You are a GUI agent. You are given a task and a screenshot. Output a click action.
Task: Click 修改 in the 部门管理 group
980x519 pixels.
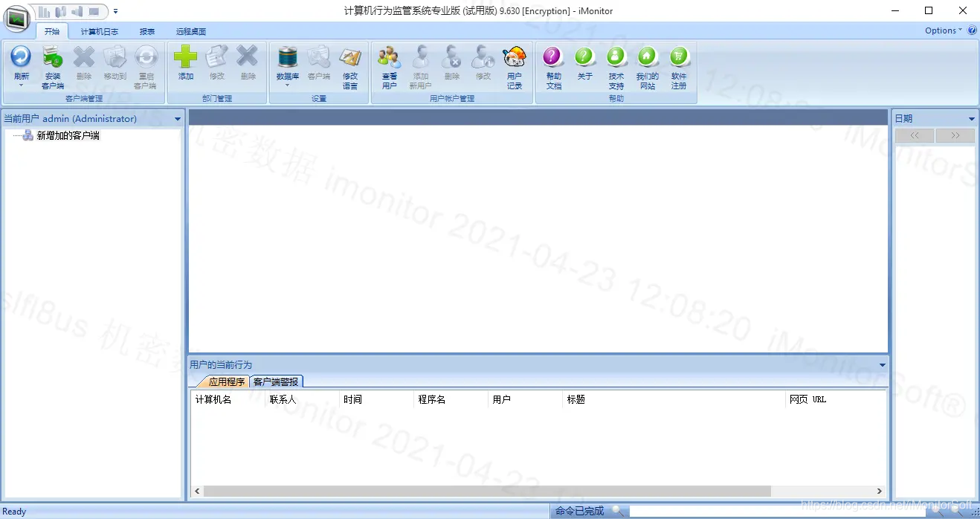pos(216,57)
